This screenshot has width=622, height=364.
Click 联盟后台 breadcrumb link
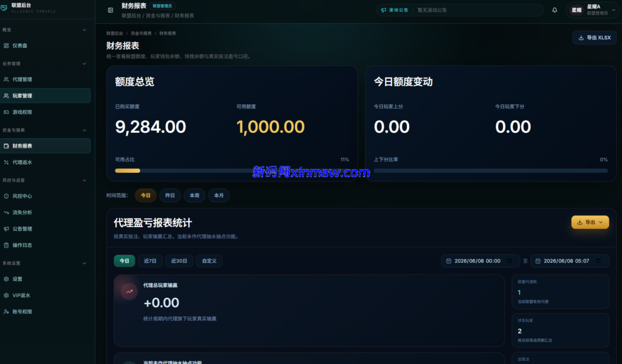[115, 33]
